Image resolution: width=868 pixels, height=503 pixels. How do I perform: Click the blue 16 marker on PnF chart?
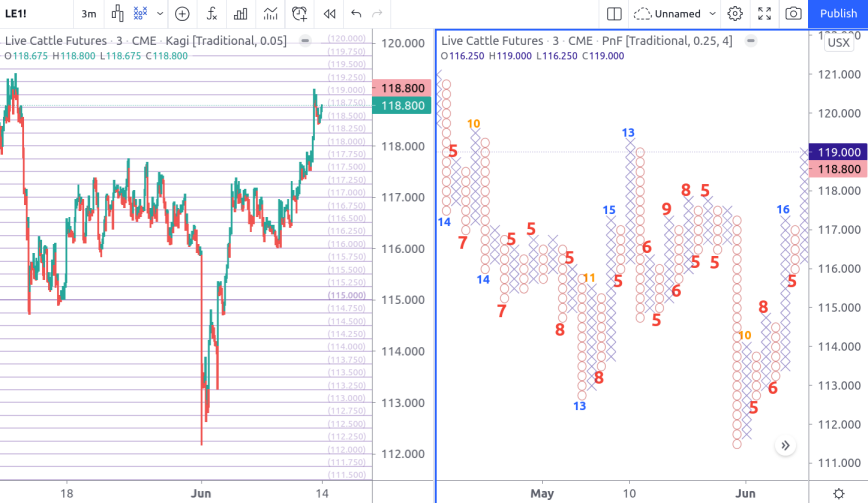(x=783, y=209)
